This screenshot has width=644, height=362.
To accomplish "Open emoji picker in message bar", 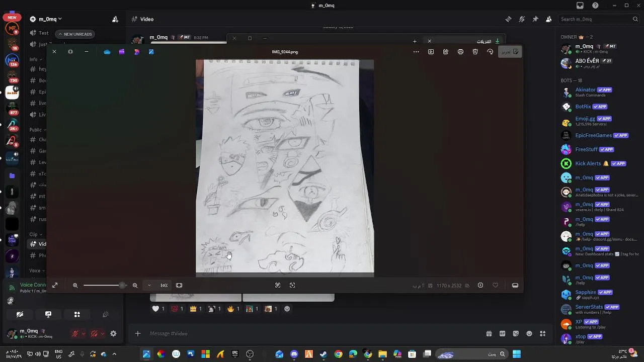I will click(529, 333).
